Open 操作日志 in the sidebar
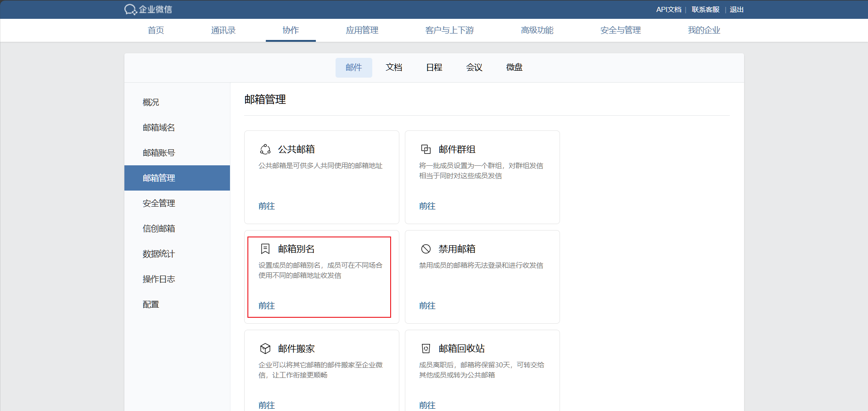The image size is (868, 411). 177,279
